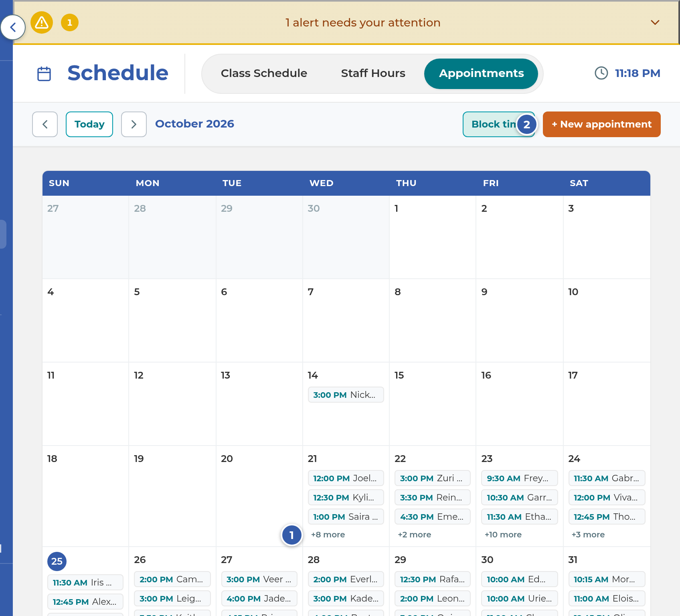Open the 12:45 PM Alex appointment
The width and height of the screenshot is (680, 616).
click(85, 602)
